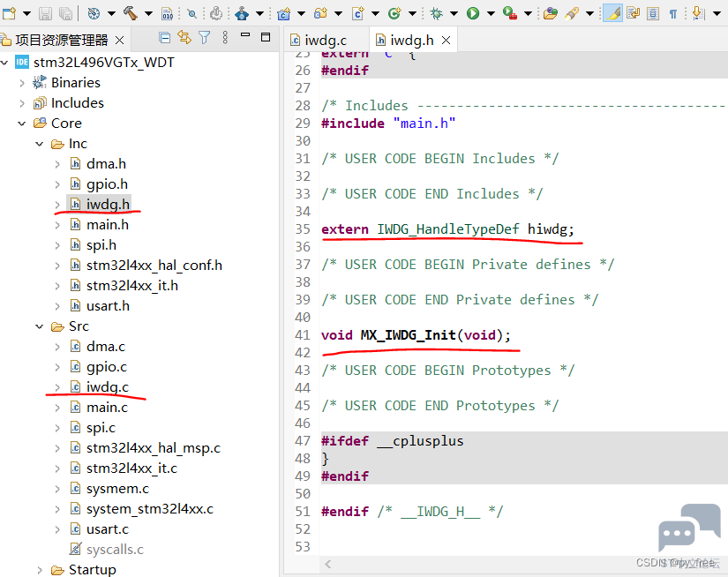Click the Run with red toolbox icon
This screenshot has height=577, width=728.
510,13
